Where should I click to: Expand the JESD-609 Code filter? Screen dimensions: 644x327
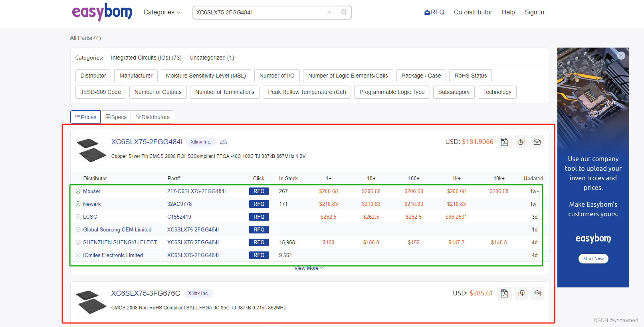pos(101,92)
